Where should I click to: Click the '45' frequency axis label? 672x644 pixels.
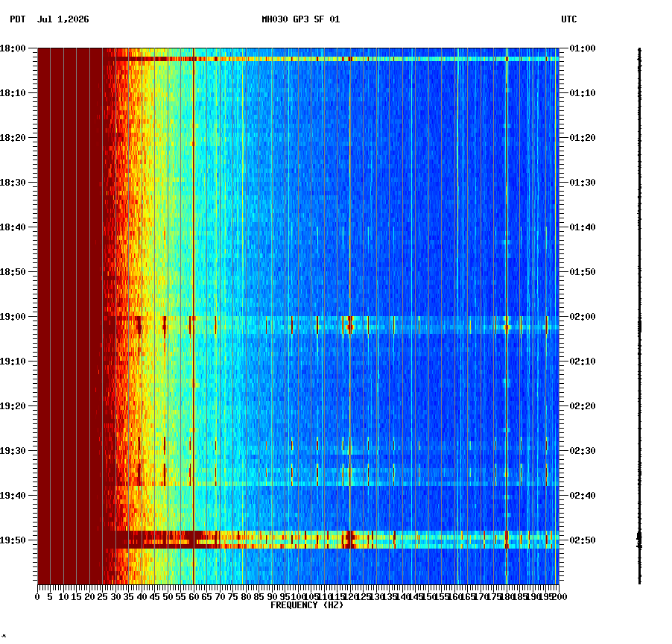(155, 597)
